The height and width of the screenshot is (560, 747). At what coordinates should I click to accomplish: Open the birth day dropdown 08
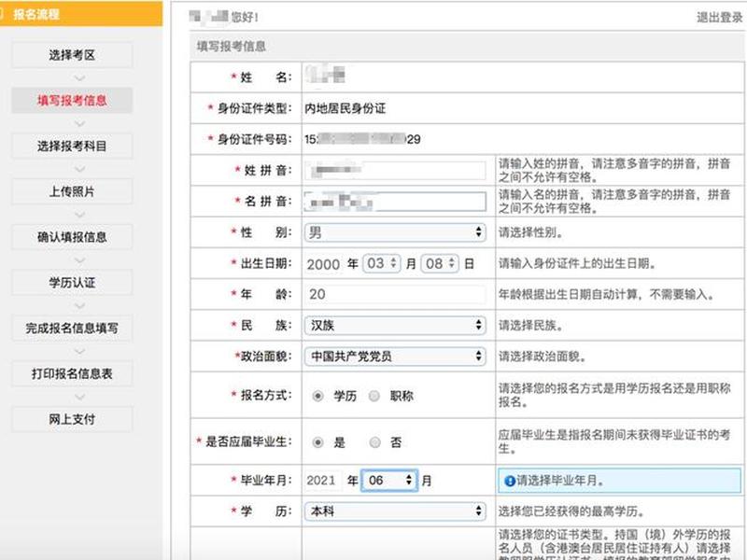point(440,263)
